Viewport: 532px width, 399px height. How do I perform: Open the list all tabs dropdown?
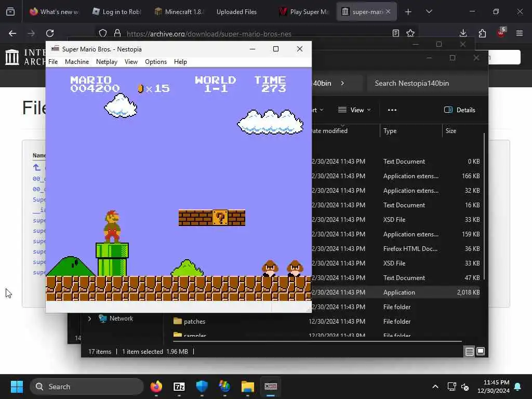point(429,11)
